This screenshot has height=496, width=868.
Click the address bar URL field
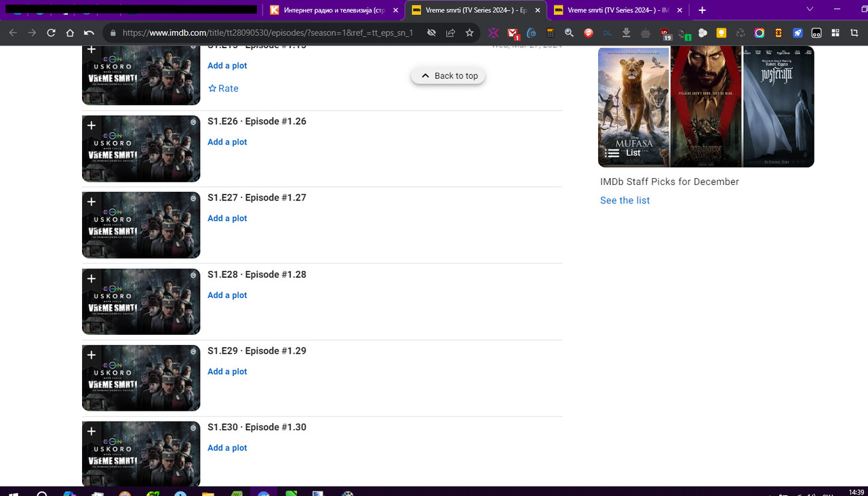click(x=268, y=33)
